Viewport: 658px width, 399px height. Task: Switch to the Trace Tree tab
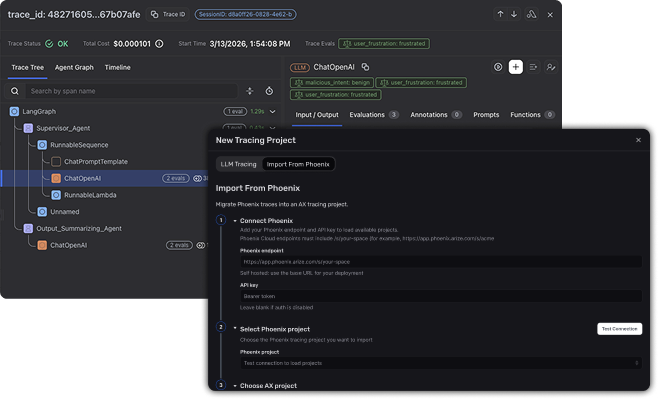pos(28,68)
